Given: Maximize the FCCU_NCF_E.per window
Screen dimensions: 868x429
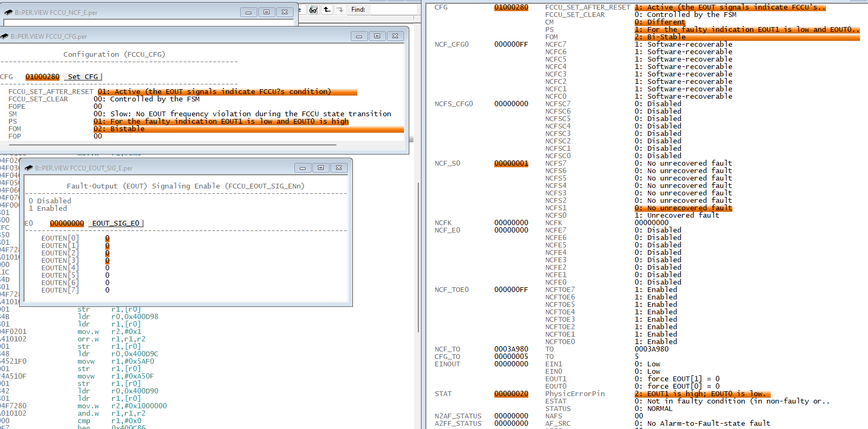Looking at the screenshot, I should pos(266,12).
